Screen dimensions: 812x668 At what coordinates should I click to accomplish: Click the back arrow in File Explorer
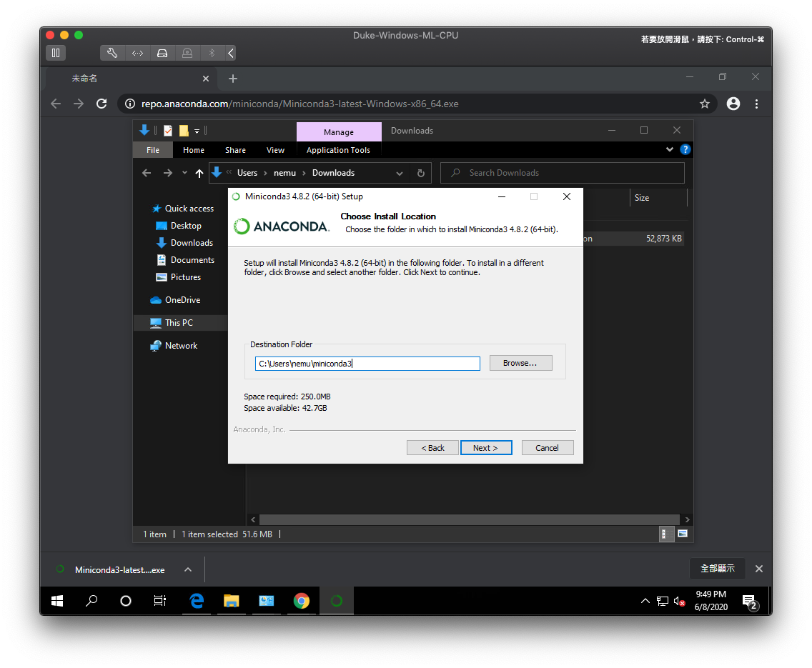coord(147,173)
